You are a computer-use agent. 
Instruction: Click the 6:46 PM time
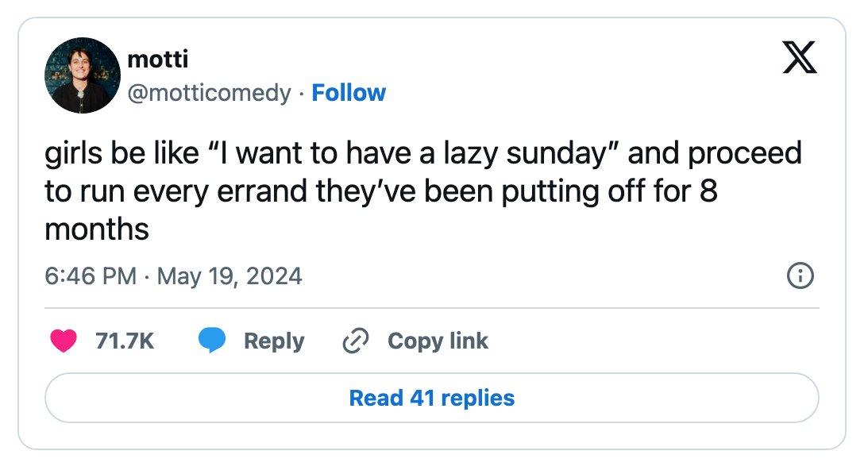tap(91, 276)
